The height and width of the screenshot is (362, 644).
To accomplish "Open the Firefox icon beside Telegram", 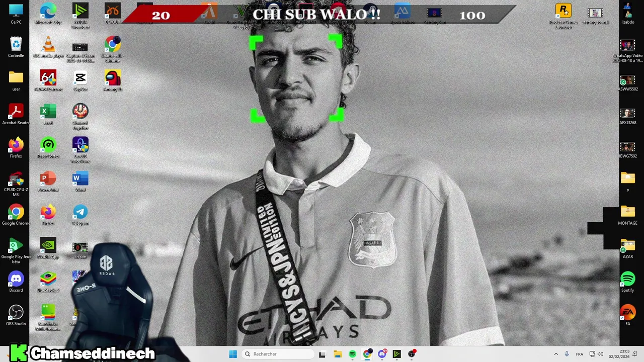I will [x=48, y=215].
